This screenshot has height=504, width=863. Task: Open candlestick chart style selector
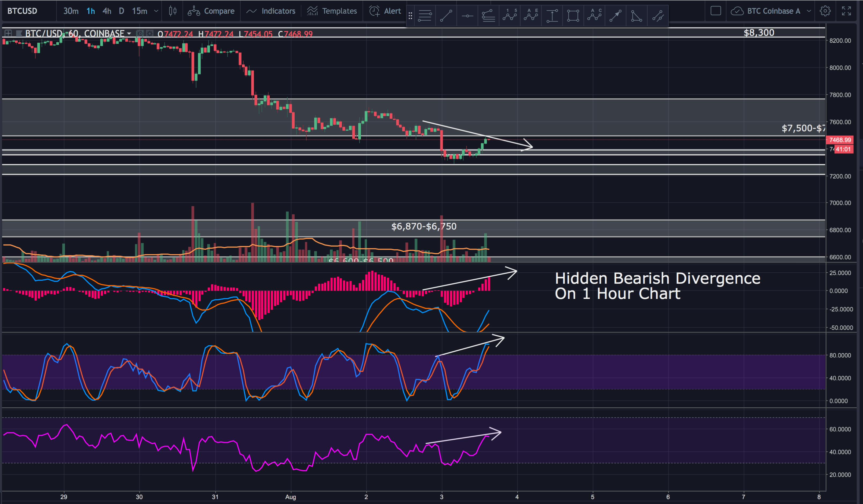point(173,11)
